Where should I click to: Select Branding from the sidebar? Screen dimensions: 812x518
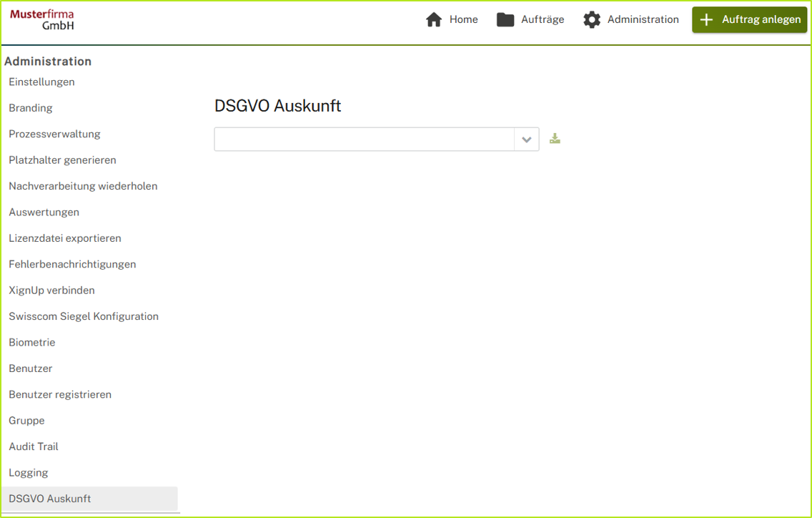point(30,107)
